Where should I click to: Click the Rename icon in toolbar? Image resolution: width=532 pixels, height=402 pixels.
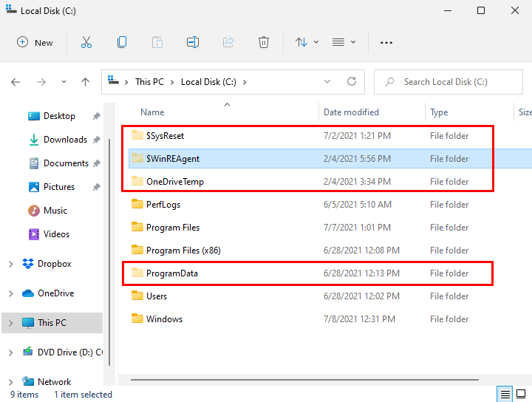click(193, 42)
